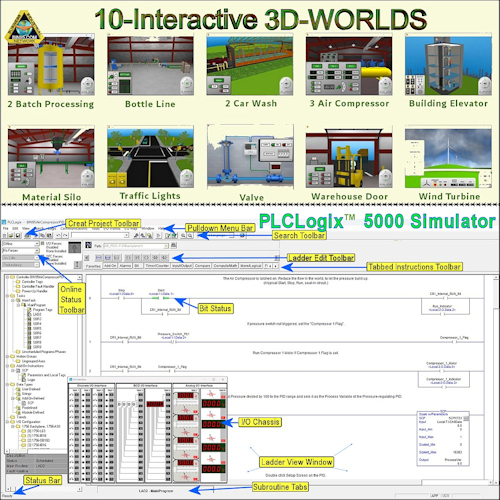Image resolution: width=500 pixels, height=500 pixels.
Task: Select the Module-Defined data type item
Action: click(33, 412)
